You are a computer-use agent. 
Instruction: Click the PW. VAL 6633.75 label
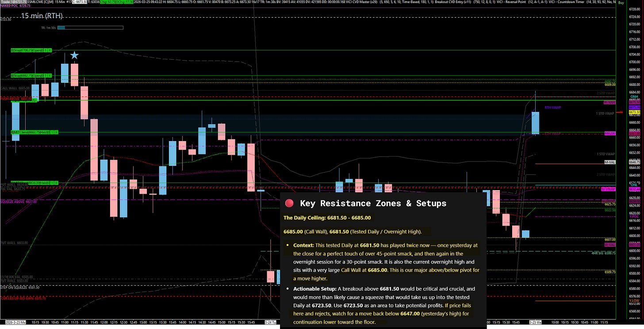coord(13,189)
